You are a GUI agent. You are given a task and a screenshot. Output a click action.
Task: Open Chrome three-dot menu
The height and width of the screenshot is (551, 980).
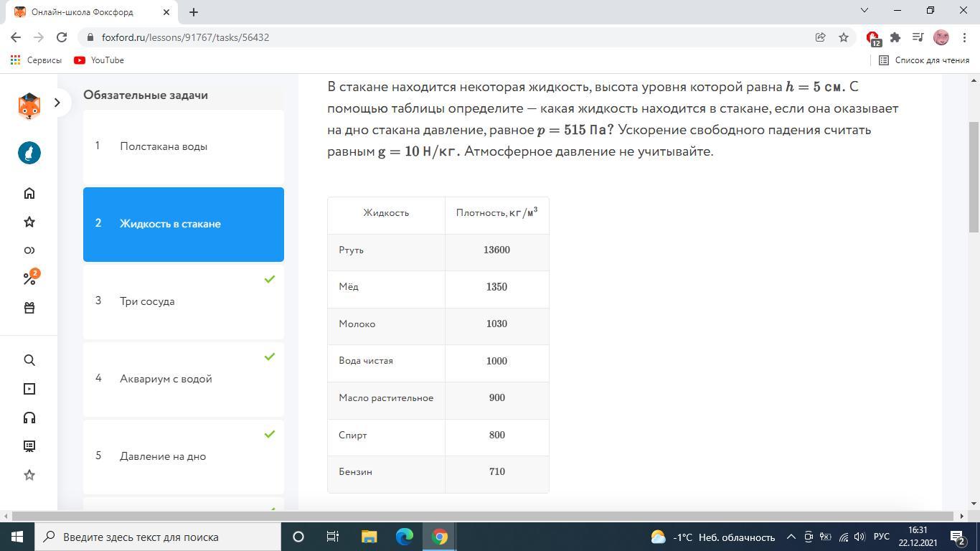[963, 37]
